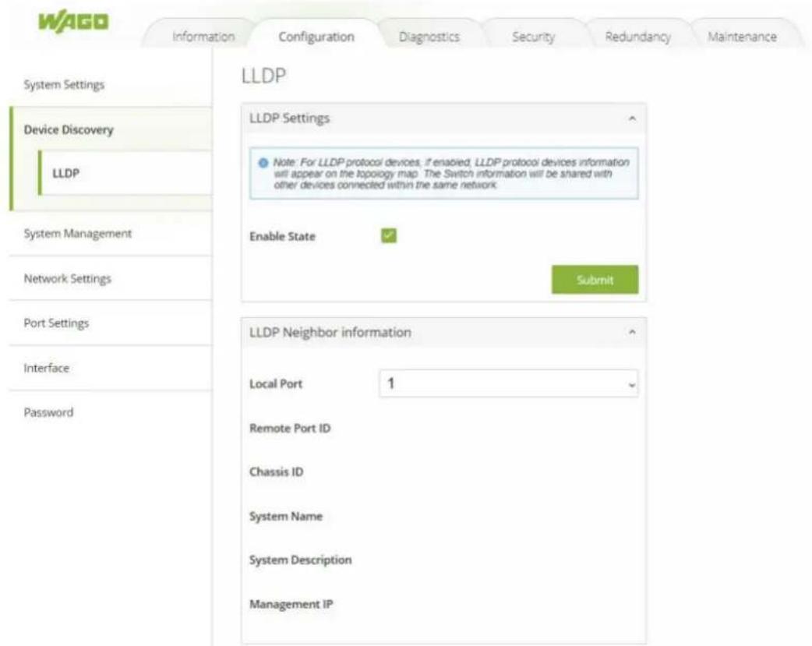The height and width of the screenshot is (646, 812).
Task: Click the green Submit button
Action: tap(595, 280)
